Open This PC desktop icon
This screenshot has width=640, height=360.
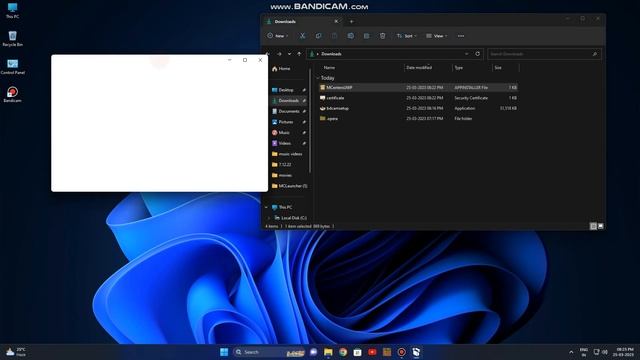(x=13, y=11)
